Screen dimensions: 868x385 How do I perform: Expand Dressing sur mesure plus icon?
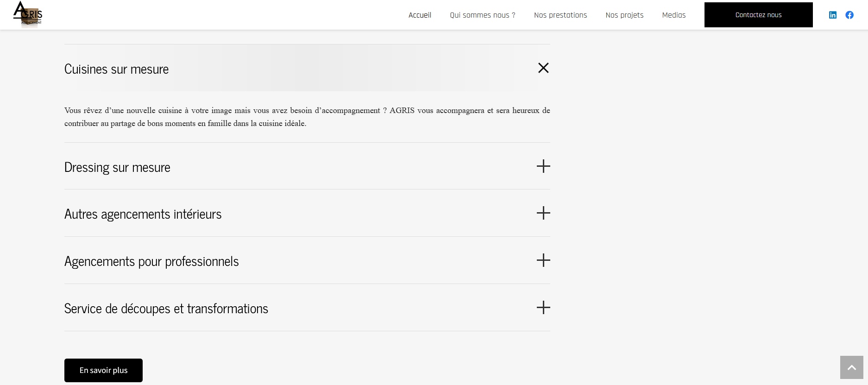[543, 166]
